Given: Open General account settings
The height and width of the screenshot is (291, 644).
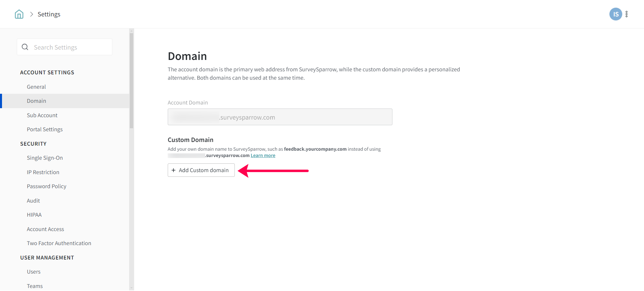Looking at the screenshot, I should tap(36, 87).
